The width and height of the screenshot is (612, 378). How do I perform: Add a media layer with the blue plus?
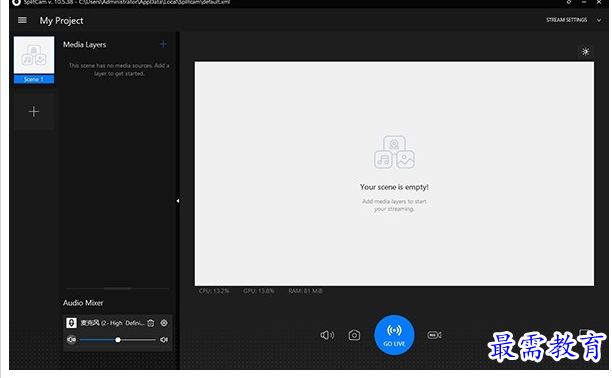click(x=163, y=45)
